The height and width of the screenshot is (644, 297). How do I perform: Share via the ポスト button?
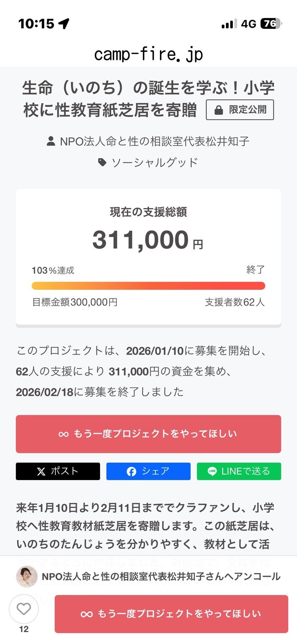(58, 471)
